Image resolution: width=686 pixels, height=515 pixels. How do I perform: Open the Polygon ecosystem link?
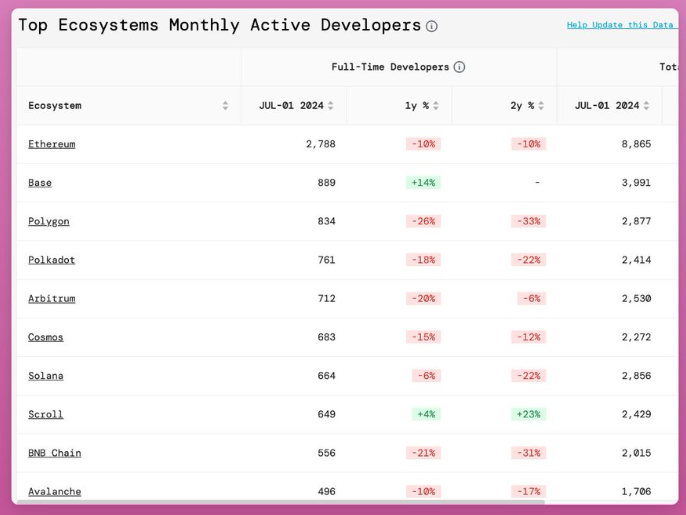49,221
